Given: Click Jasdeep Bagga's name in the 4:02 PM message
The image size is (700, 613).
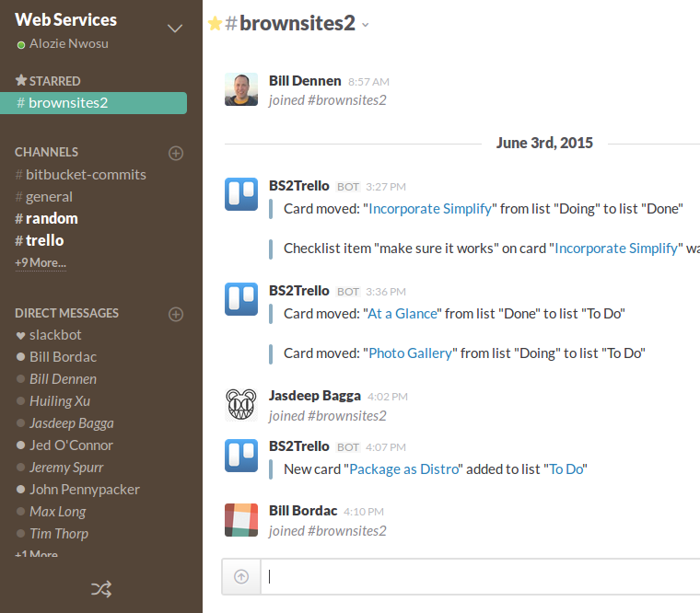Looking at the screenshot, I should (x=315, y=396).
